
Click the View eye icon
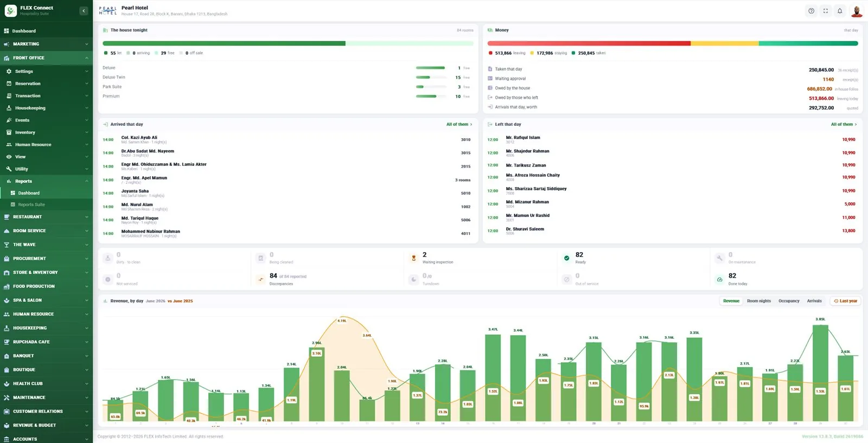(x=9, y=157)
